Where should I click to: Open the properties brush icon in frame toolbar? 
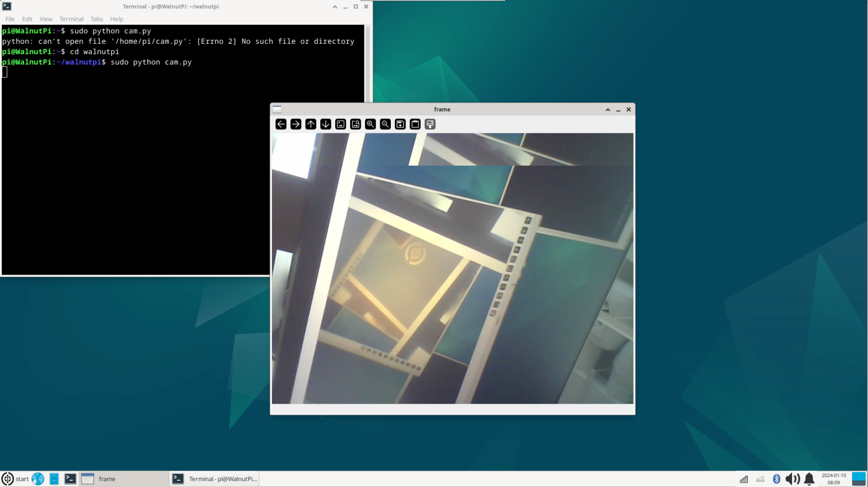coord(430,124)
